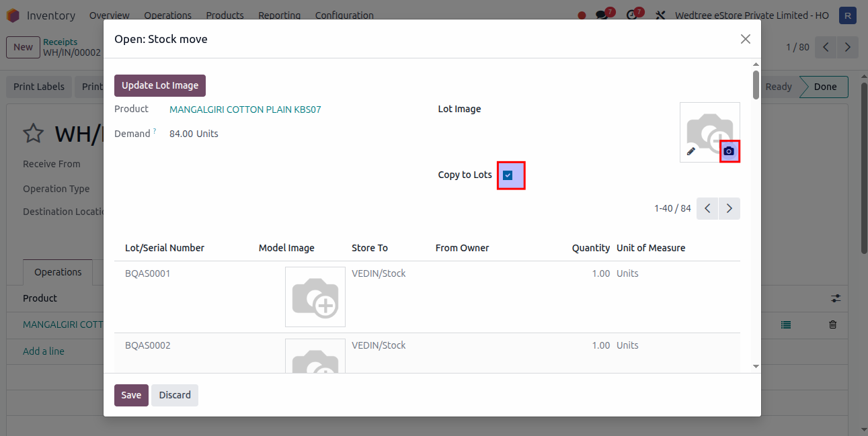
Task: Click the trash delete icon on product row
Action: (x=833, y=324)
